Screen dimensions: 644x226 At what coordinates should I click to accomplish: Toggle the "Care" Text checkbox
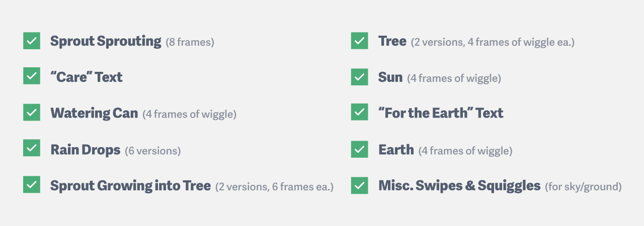coord(32,76)
